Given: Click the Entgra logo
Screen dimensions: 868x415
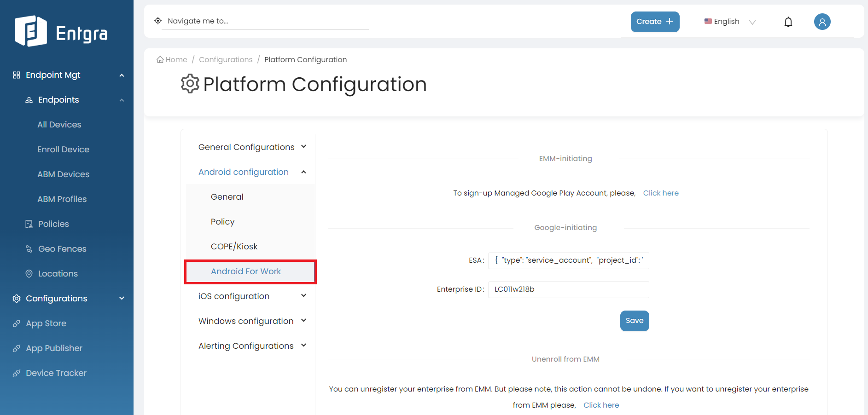Looking at the screenshot, I should (x=61, y=31).
